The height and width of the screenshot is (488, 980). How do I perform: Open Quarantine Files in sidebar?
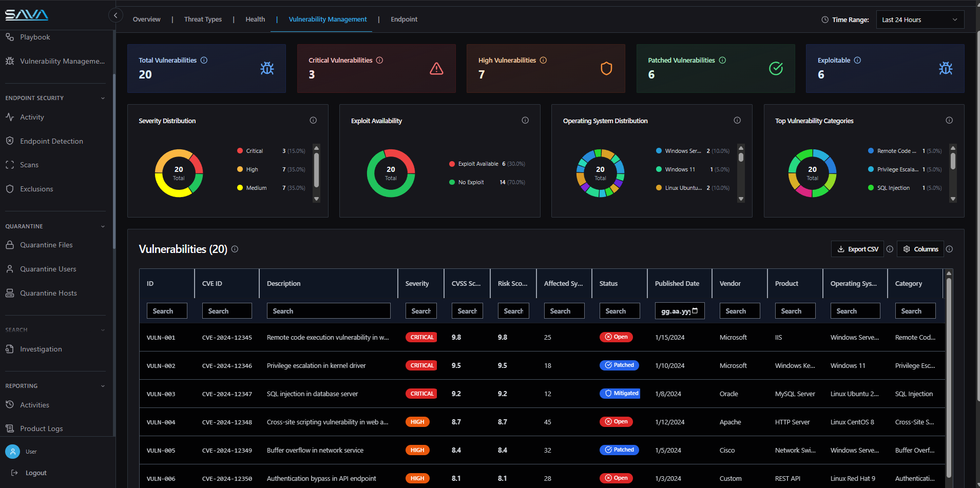[46, 245]
